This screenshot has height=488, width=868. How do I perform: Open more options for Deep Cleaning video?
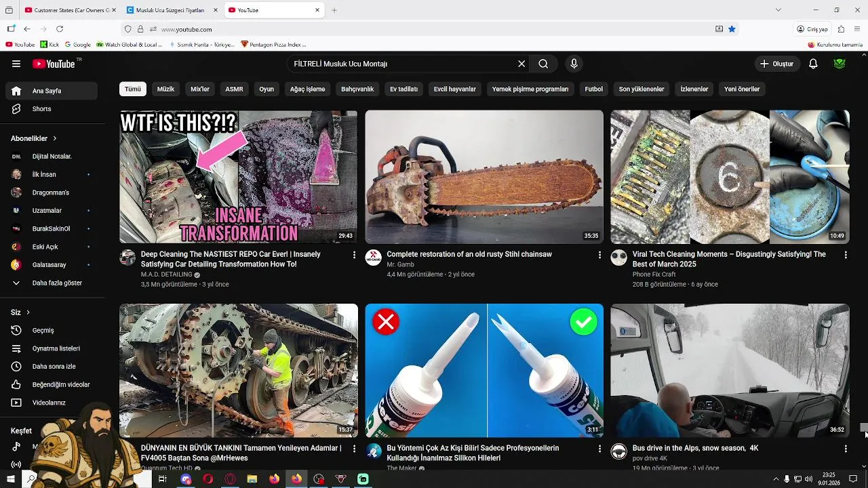[x=354, y=255]
